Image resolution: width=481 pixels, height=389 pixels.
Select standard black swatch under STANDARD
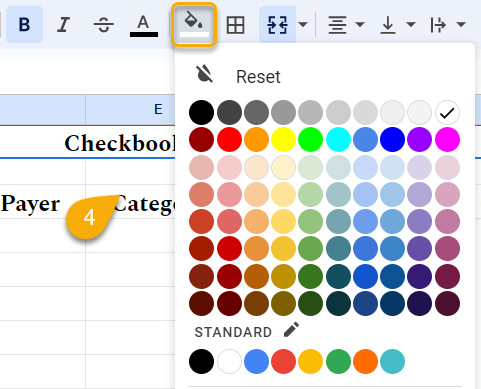coord(202,362)
